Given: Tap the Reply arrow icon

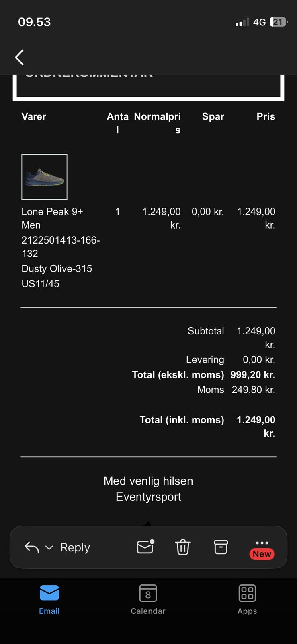Looking at the screenshot, I should [32, 547].
